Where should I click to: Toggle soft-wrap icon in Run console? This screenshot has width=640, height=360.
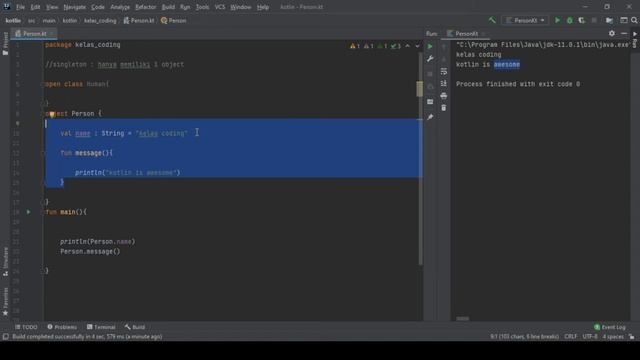444,71
